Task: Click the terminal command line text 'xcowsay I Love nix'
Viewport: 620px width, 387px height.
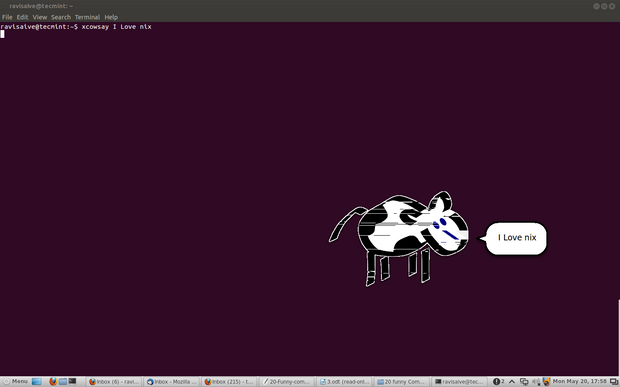Action: (116, 27)
